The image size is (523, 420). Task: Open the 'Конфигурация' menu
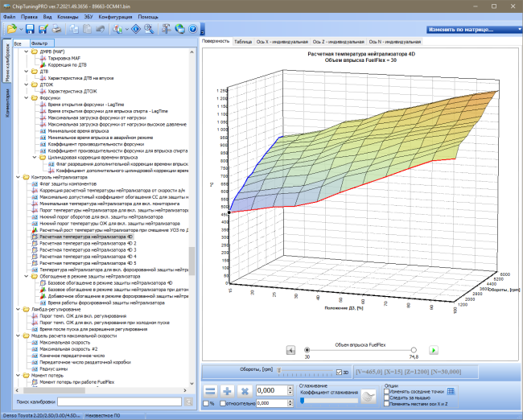(115, 17)
